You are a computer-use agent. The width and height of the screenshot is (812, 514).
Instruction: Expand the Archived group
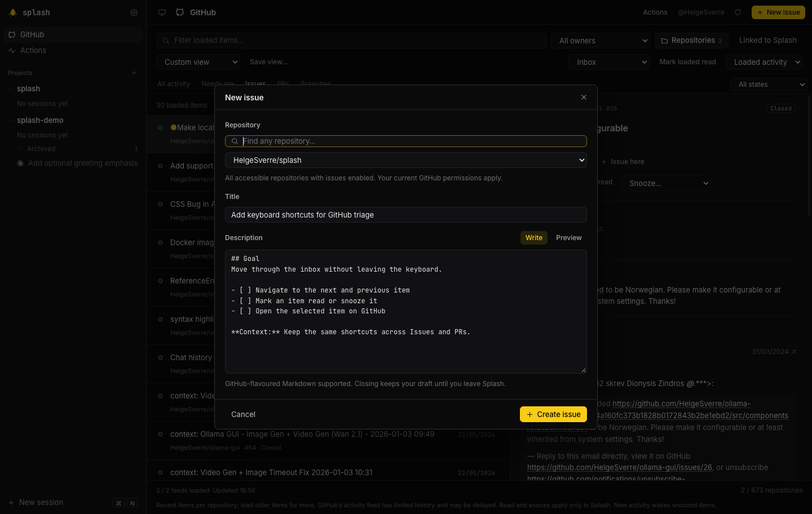pyautogui.click(x=20, y=149)
